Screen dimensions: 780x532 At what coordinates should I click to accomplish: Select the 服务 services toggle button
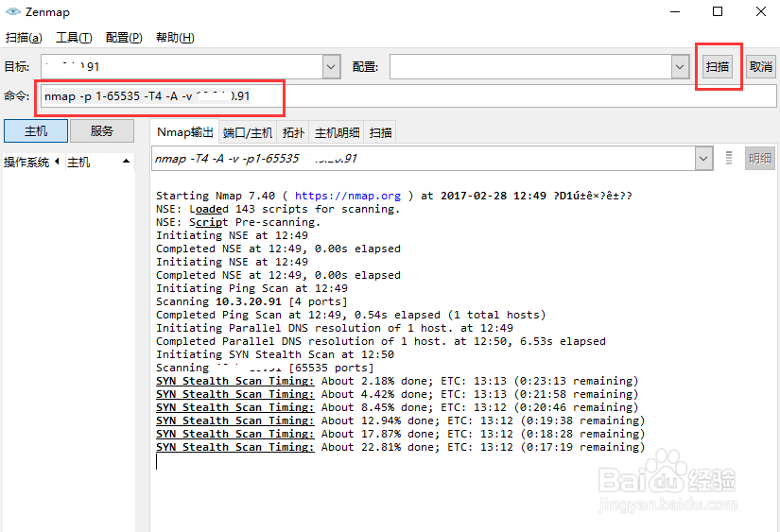click(102, 130)
